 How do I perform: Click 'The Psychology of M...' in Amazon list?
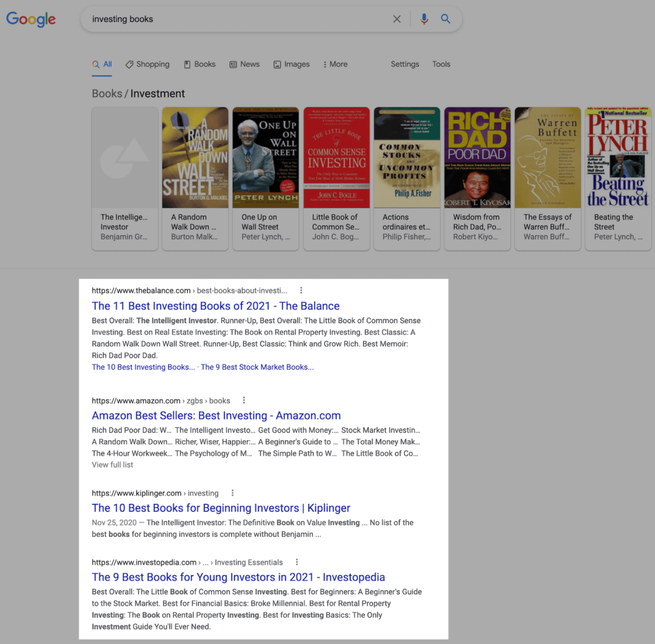[214, 453]
